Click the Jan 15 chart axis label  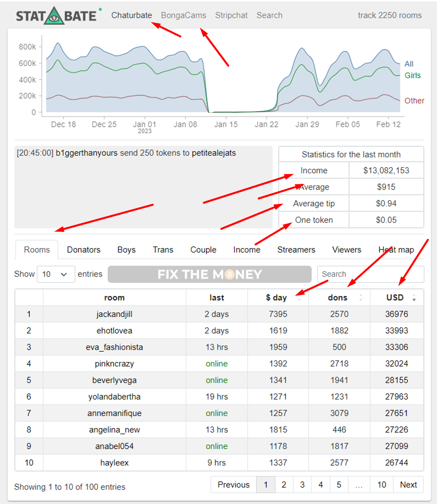226,124
